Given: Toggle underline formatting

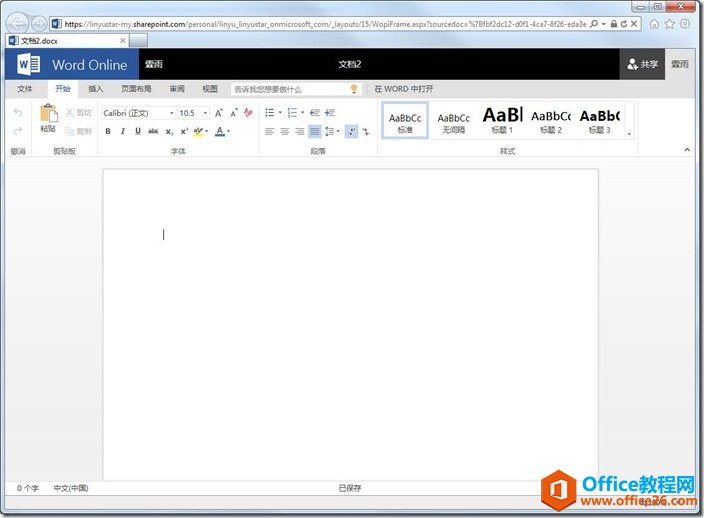Looking at the screenshot, I should 138,131.
